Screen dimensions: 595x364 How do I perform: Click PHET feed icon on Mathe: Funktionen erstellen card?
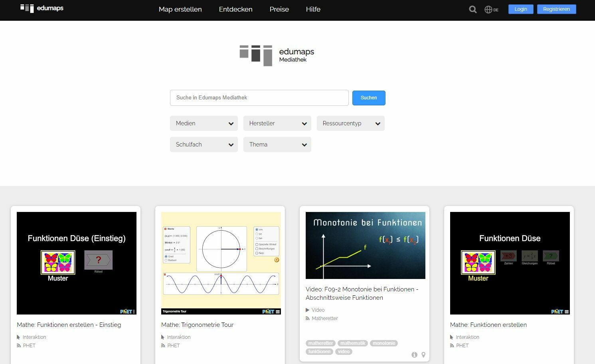pos(452,346)
